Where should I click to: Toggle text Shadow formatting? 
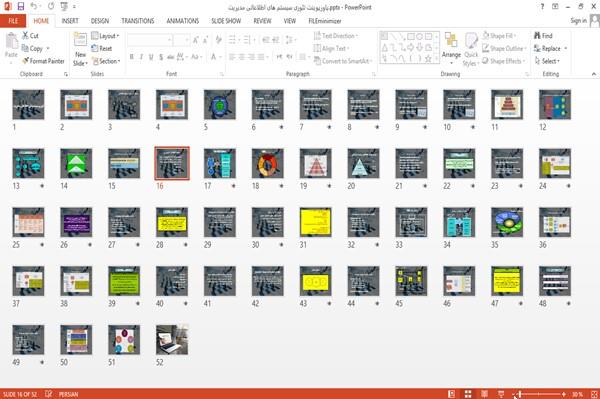coord(161,57)
